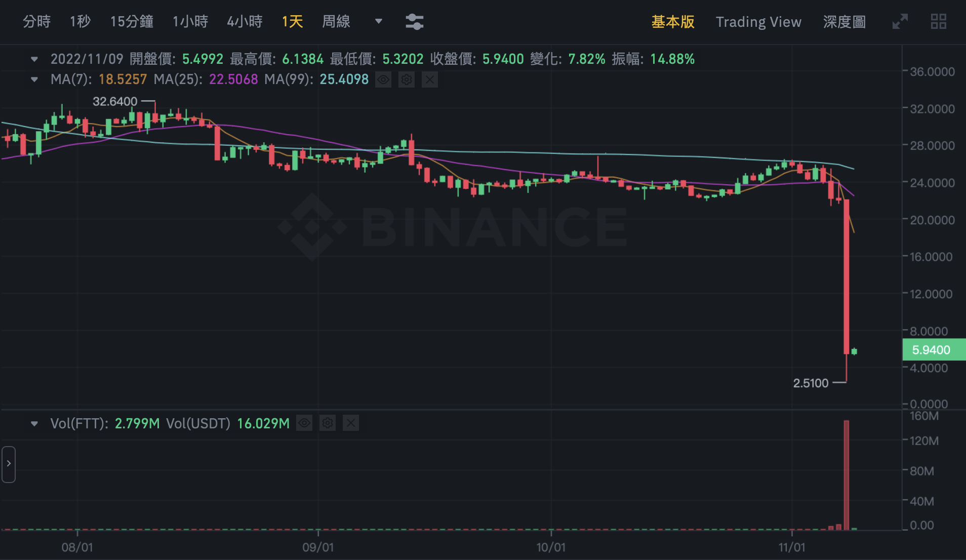
Task: Open the chart indicator settings sliders icon
Action: [414, 21]
